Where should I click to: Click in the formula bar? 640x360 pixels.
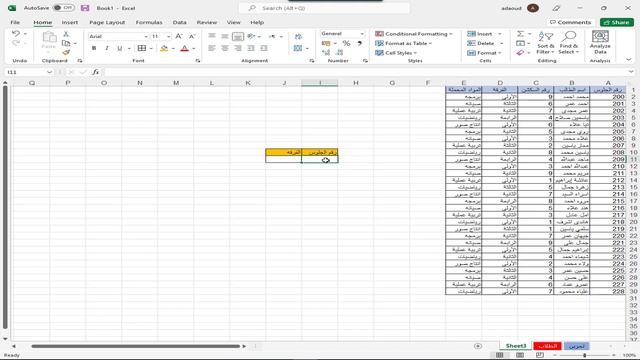[365, 72]
